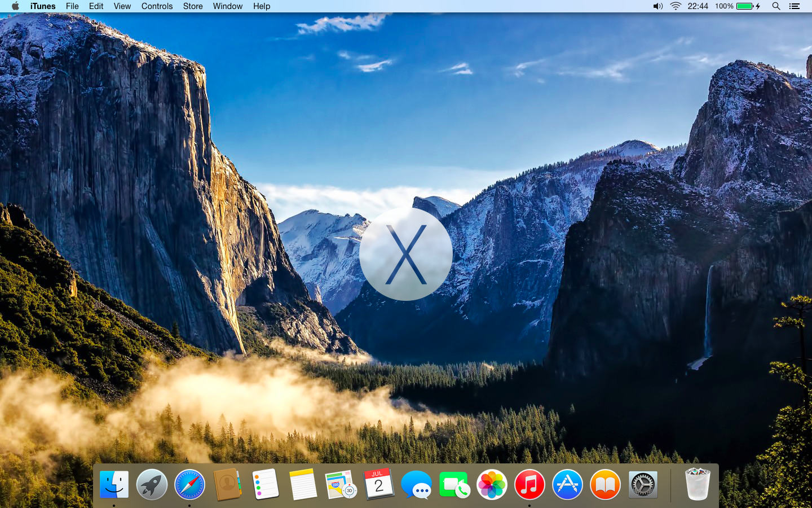
Task: Open the Help menu
Action: point(262,6)
